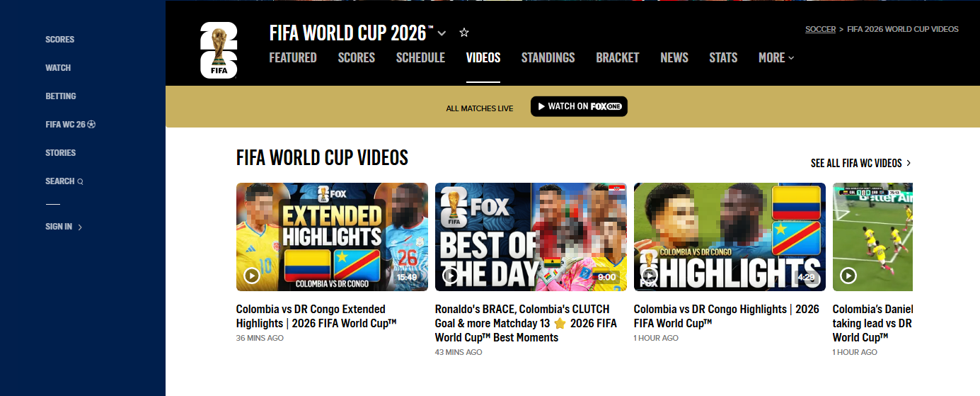Open the Schedule tab
The image size is (980, 396).
pos(420,58)
